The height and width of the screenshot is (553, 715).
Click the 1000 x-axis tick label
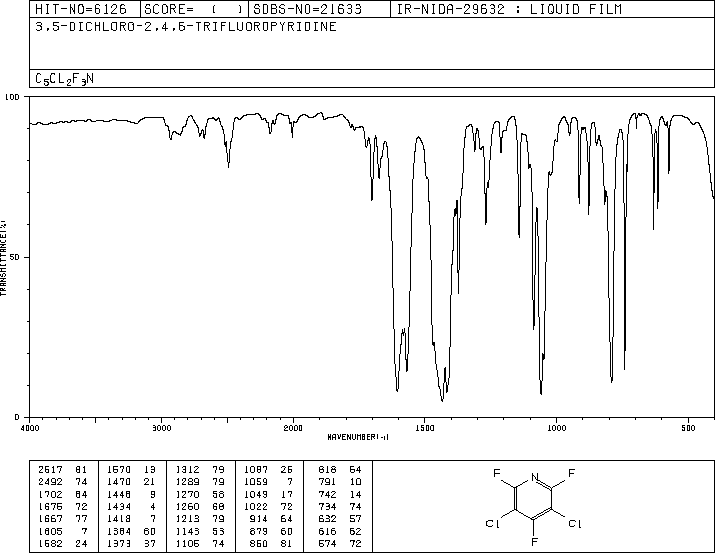coord(556,428)
